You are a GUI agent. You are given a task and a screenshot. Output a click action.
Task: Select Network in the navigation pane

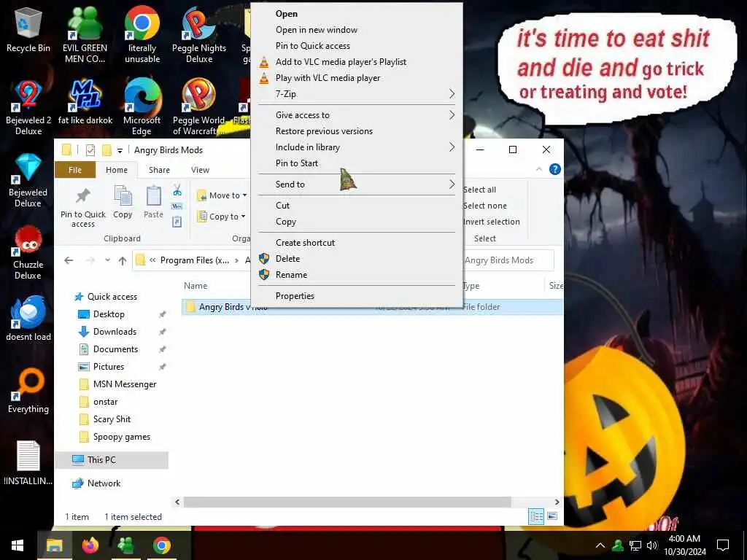pos(104,483)
